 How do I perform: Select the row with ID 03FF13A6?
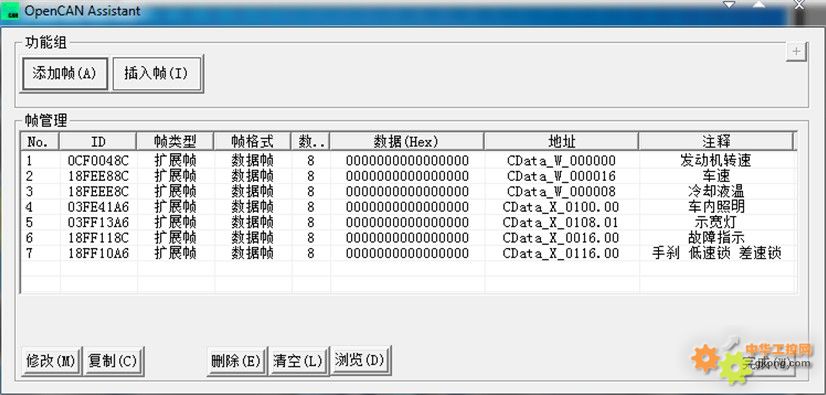(408, 222)
